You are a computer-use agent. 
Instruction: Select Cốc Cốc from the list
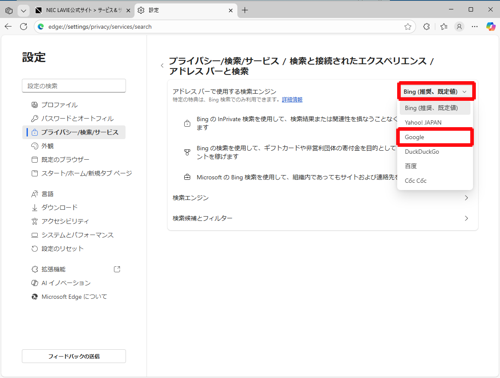pyautogui.click(x=435, y=181)
